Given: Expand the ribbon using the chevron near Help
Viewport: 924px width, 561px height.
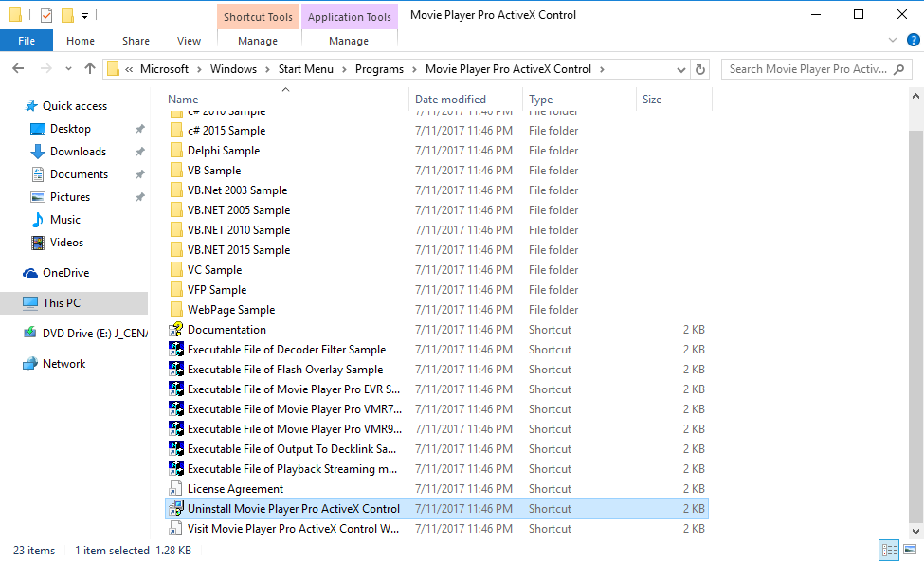Looking at the screenshot, I should point(892,40).
